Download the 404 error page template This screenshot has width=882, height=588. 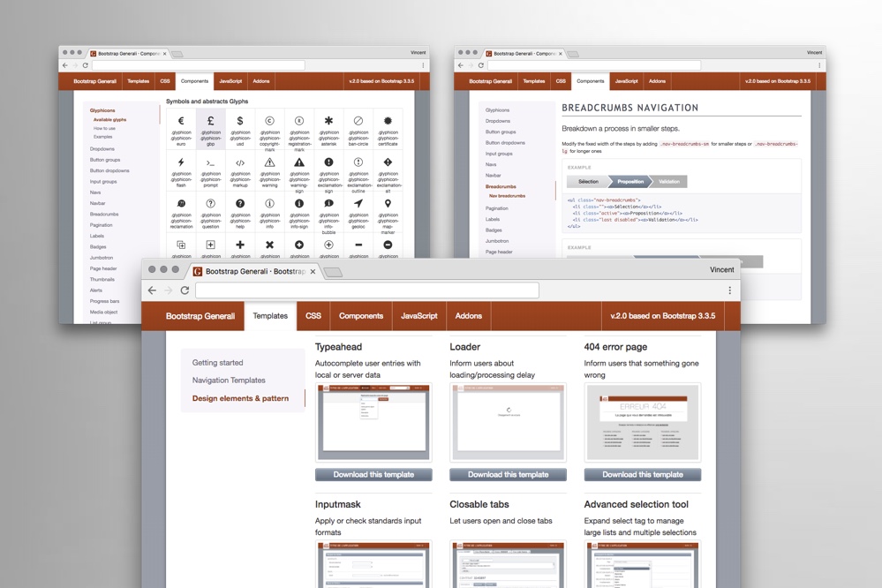643,475
